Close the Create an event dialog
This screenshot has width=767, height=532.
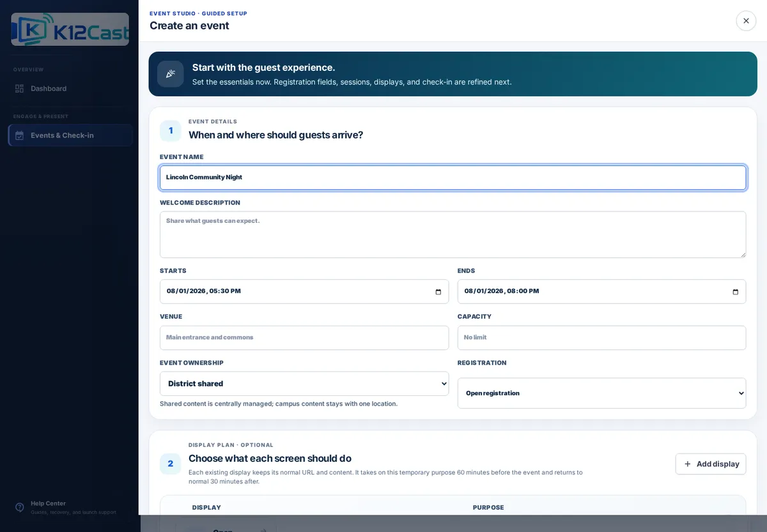746,20
